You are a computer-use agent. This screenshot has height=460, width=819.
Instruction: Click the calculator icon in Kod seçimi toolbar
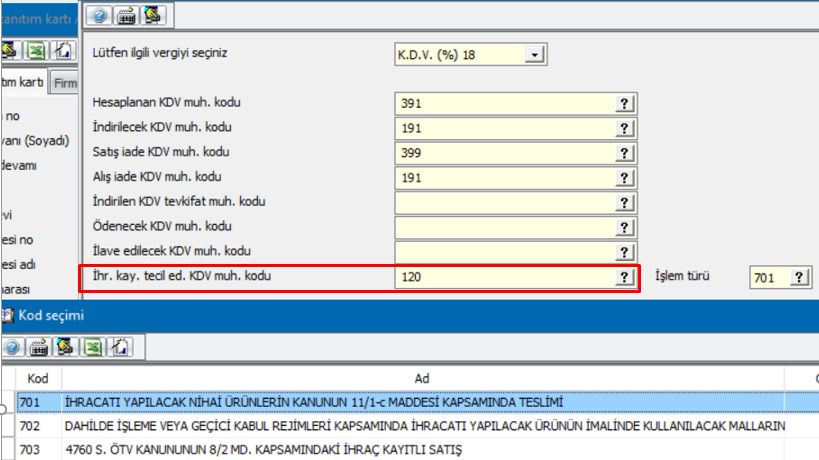pos(40,347)
